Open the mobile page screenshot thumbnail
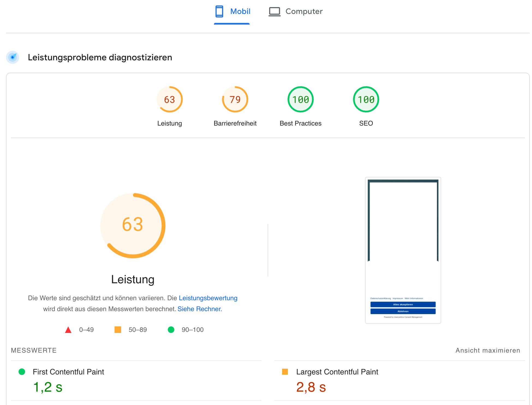This screenshot has height=405, width=532. pos(403,250)
